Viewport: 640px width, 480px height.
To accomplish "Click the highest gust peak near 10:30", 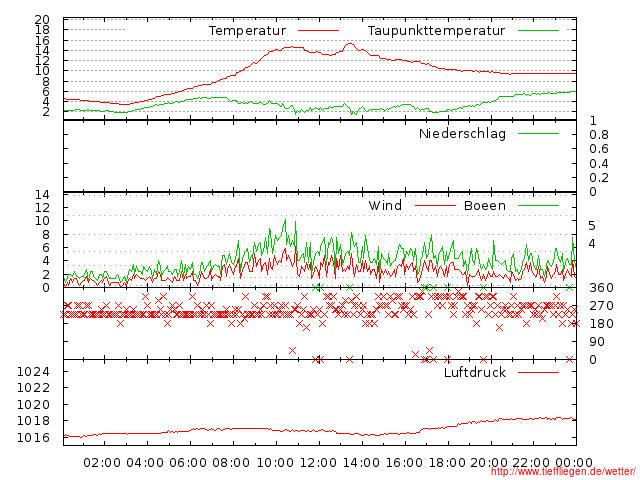I will point(285,220).
